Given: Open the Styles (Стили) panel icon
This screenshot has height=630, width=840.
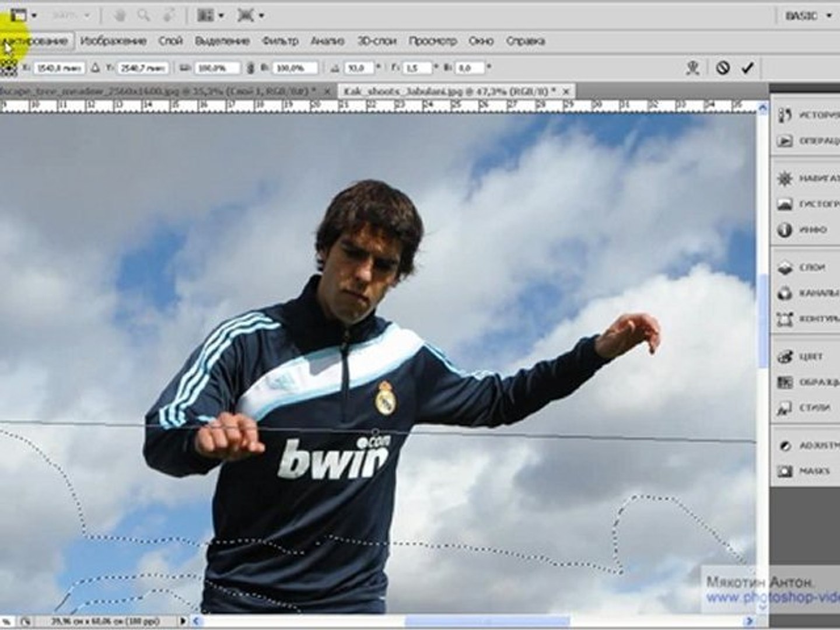Looking at the screenshot, I should [785, 408].
